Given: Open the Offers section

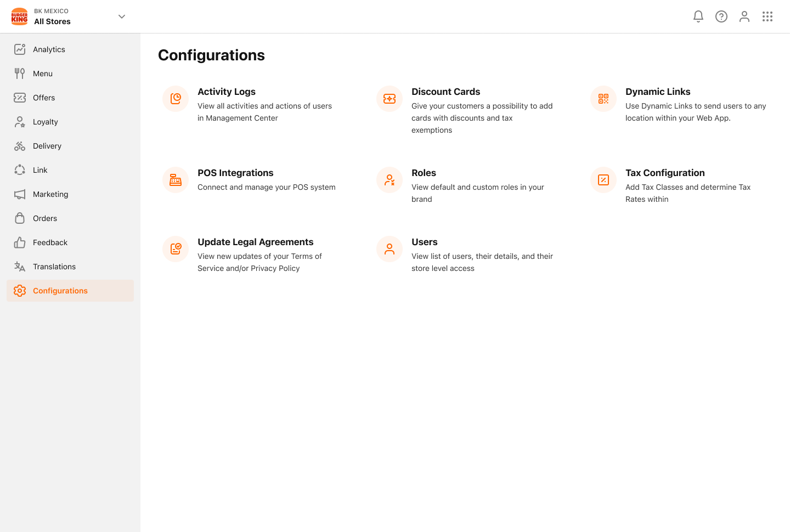Looking at the screenshot, I should [43, 98].
